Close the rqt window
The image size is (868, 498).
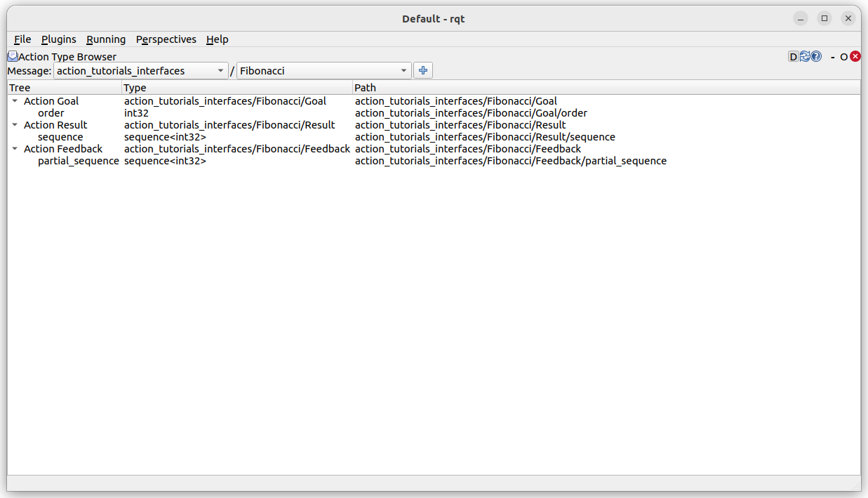848,18
